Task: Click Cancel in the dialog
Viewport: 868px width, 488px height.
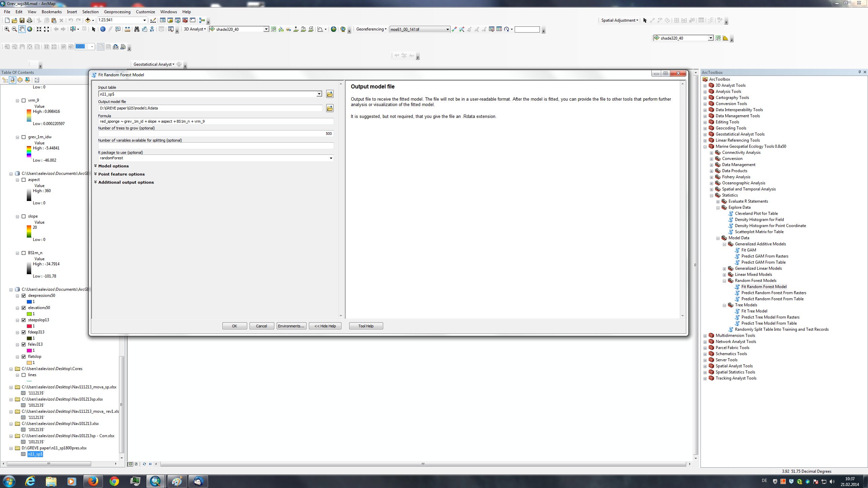Action: coord(261,326)
